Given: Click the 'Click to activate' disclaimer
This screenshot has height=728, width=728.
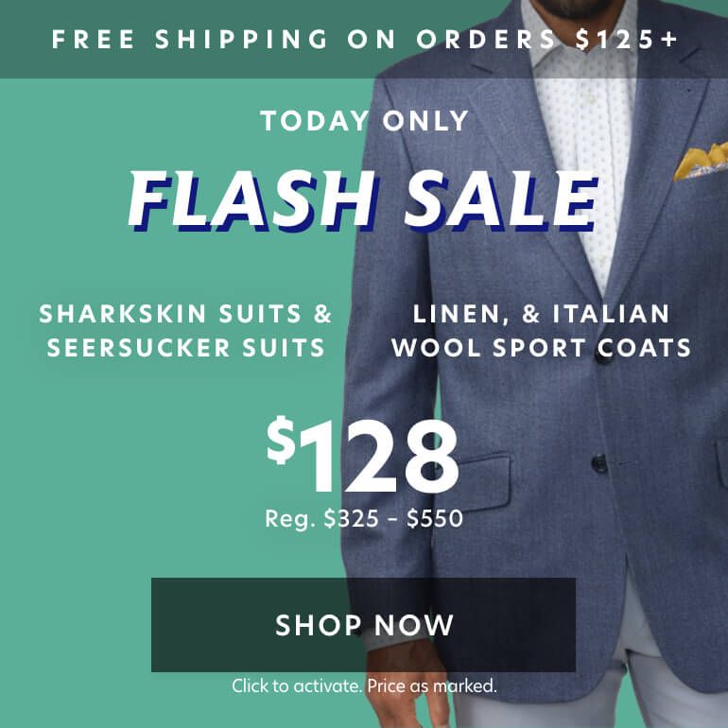Looking at the screenshot, I should click(364, 685).
